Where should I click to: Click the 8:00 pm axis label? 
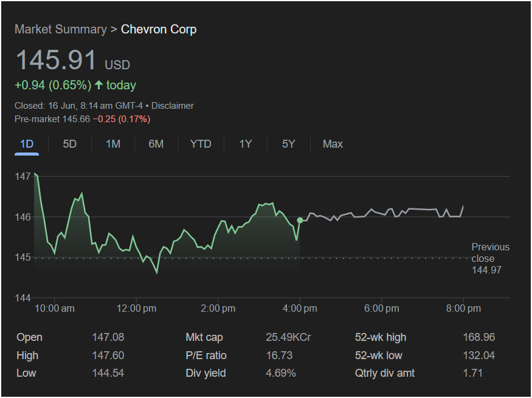click(463, 309)
